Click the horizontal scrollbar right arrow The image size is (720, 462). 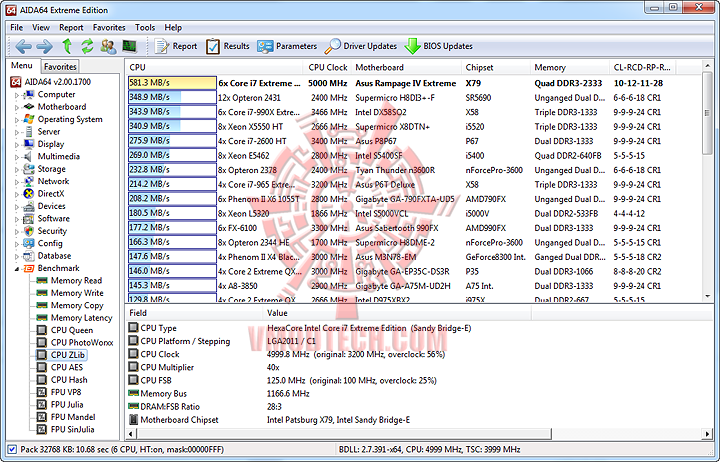tap(707, 434)
